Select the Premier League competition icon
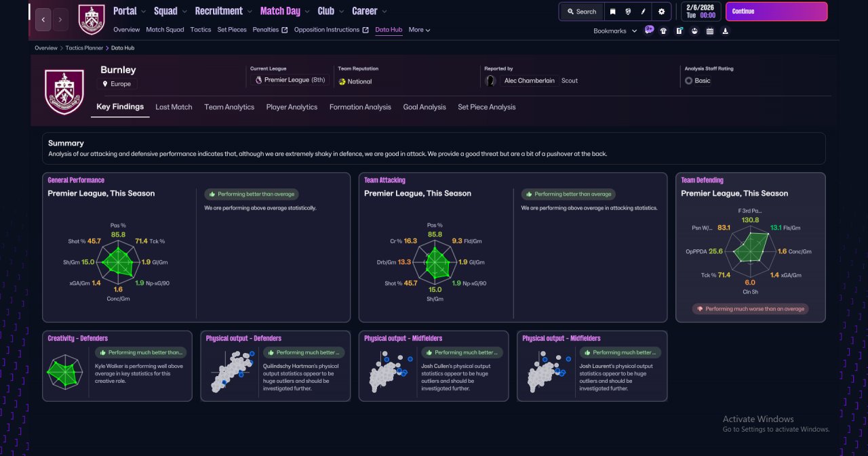 coord(258,80)
